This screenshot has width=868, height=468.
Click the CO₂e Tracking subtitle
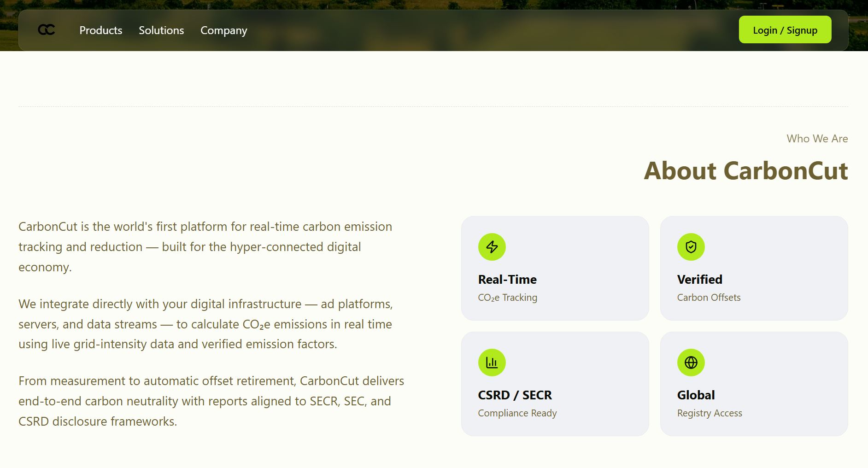(x=508, y=298)
